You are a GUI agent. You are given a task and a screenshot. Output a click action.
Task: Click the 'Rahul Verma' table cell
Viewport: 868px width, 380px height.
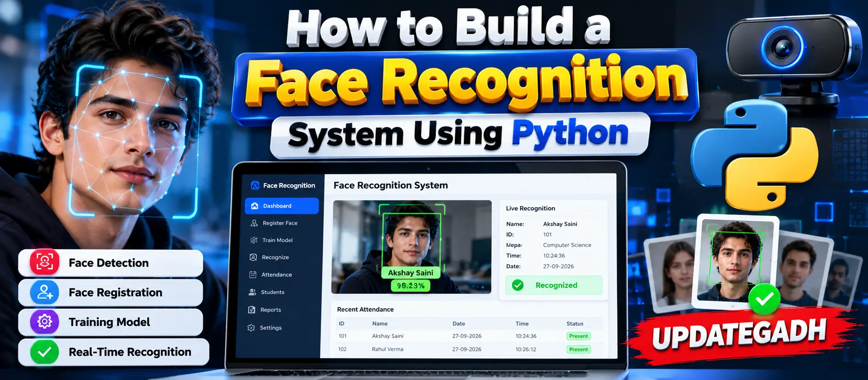click(387, 349)
